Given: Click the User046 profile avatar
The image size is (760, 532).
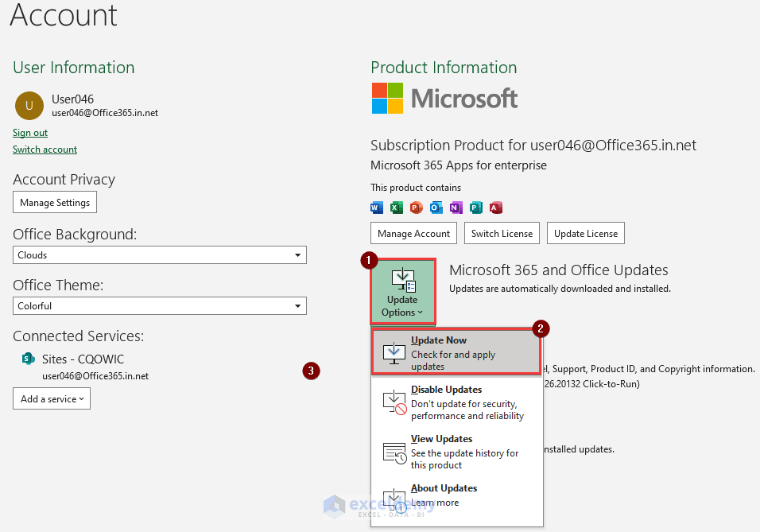Looking at the screenshot, I should (29, 105).
